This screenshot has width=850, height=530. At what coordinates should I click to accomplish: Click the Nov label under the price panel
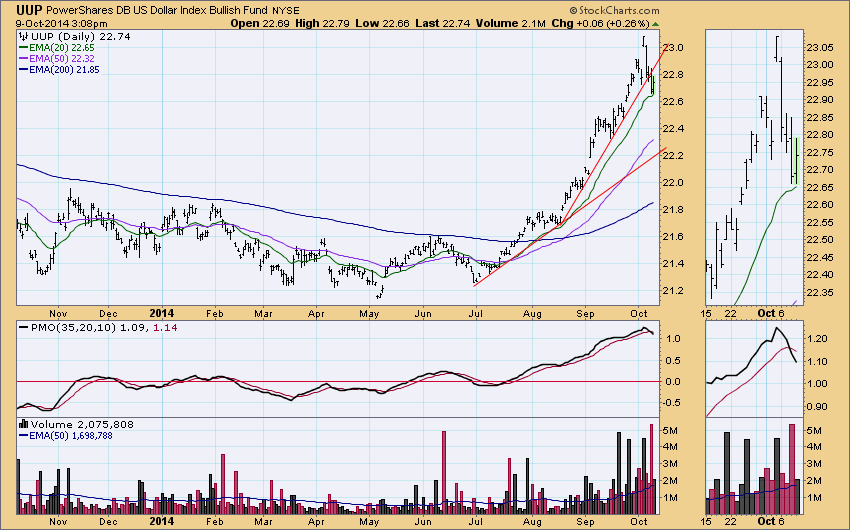click(x=58, y=314)
